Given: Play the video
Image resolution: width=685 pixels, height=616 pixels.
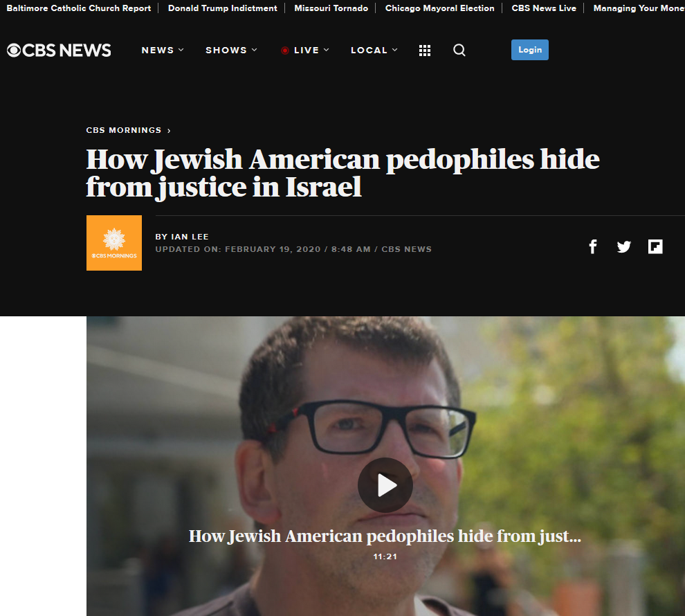Looking at the screenshot, I should (x=385, y=485).
